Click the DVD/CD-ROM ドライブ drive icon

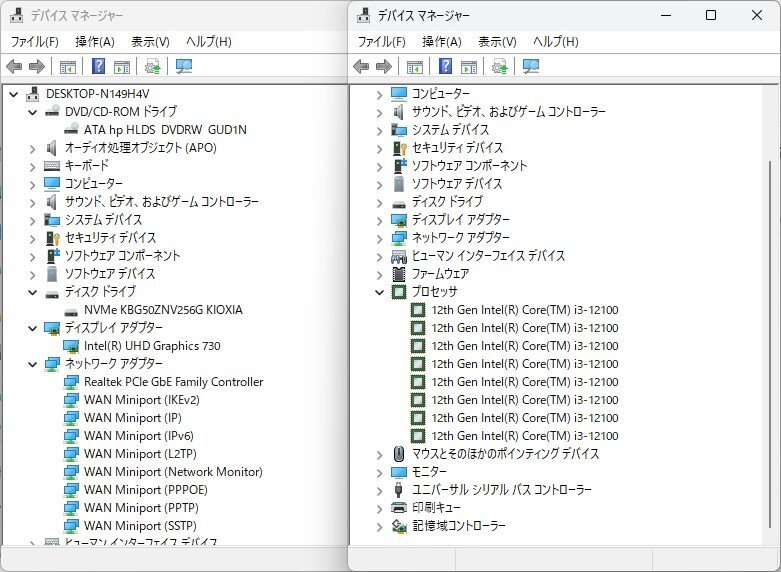pos(52,112)
